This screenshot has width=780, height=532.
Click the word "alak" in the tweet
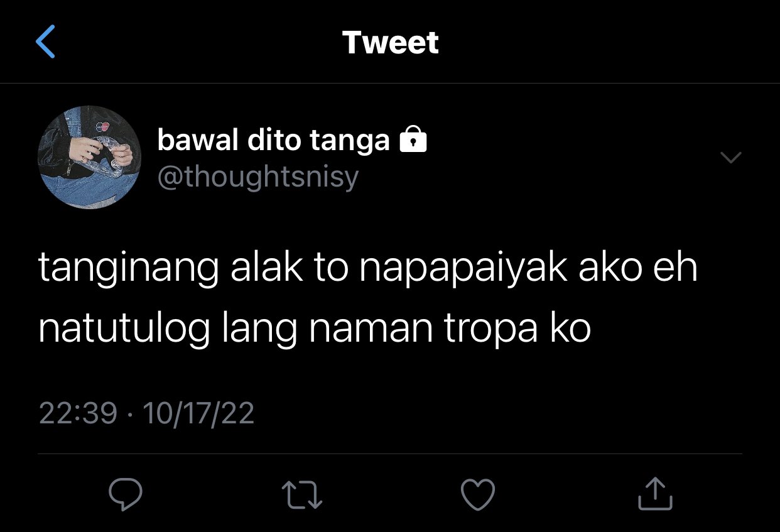click(x=264, y=268)
